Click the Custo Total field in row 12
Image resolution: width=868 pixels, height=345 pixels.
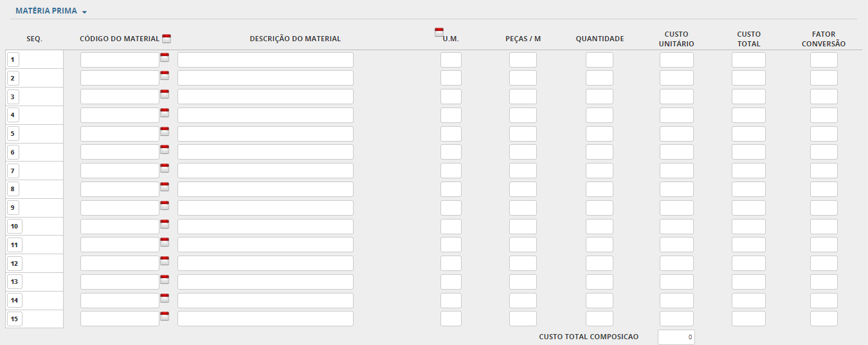pos(748,264)
